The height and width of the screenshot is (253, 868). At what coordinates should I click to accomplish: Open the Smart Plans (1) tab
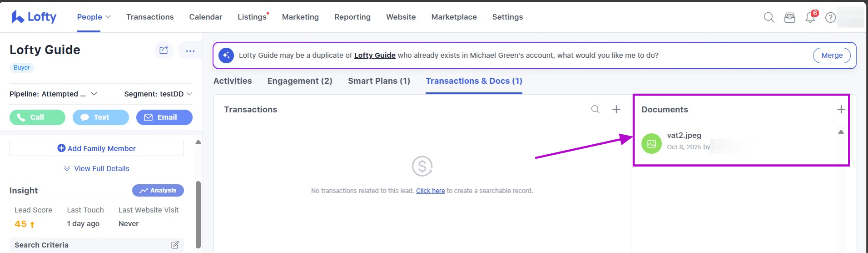(379, 81)
